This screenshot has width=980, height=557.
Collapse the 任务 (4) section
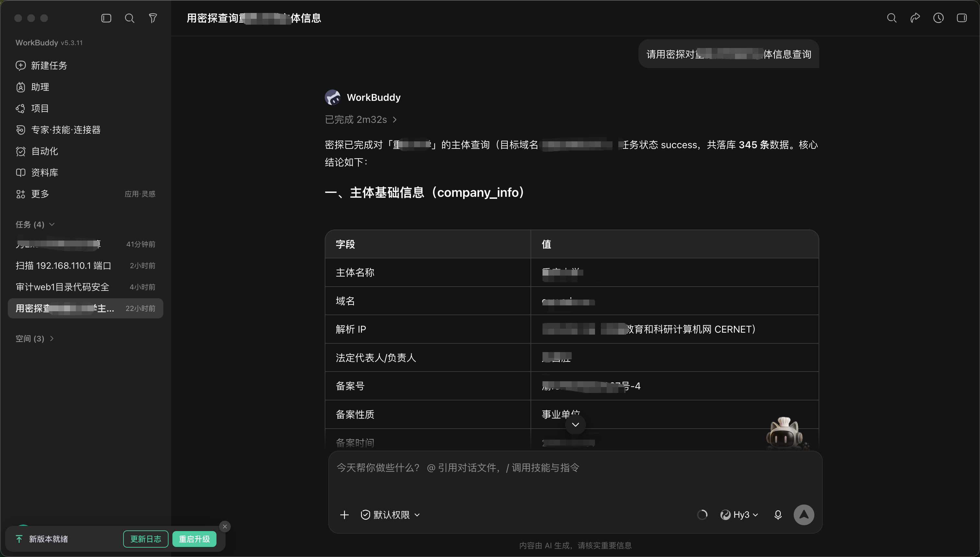(35, 225)
